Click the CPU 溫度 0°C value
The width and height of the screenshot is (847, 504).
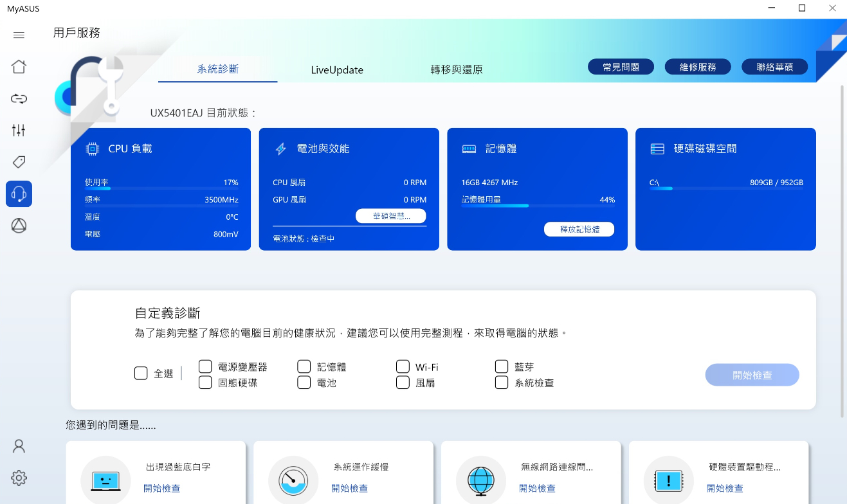coord(232,217)
